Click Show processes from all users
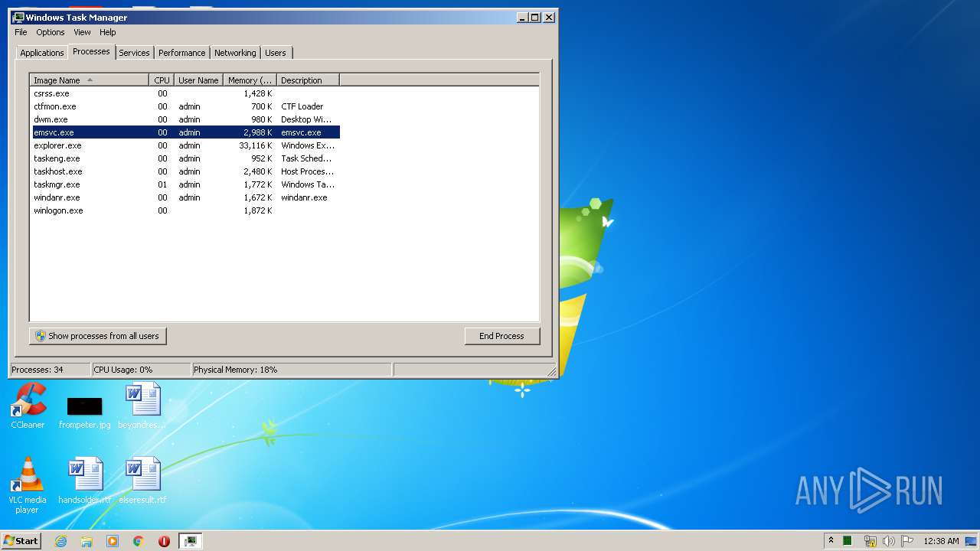The image size is (980, 551). point(98,336)
